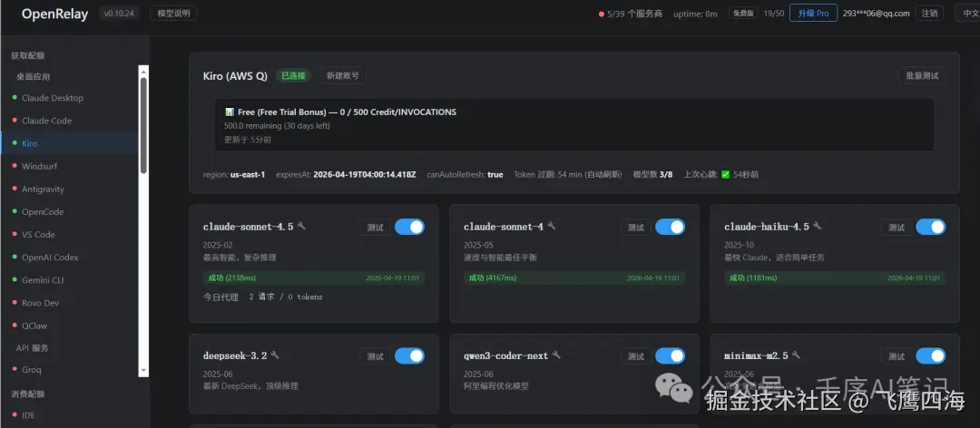Switch off the deepseek-3.2 toggle
Image resolution: width=980 pixels, height=428 pixels.
click(409, 356)
